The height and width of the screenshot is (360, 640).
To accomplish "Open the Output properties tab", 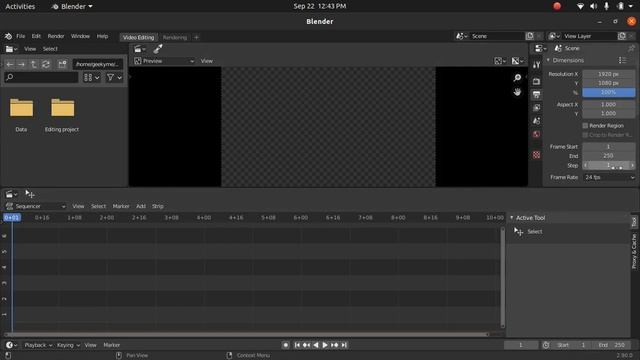I will tap(536, 95).
